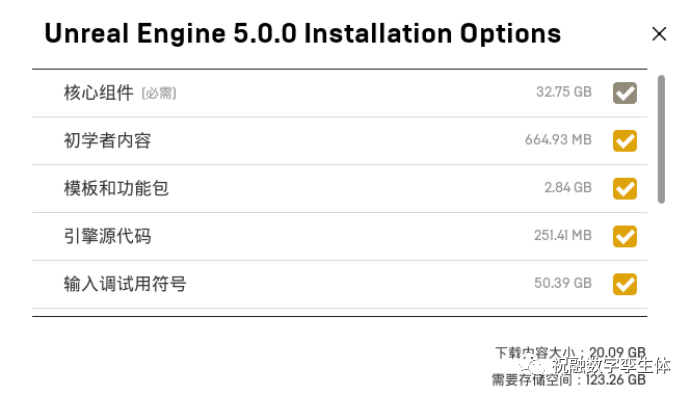Toggle the 模板和功能包 checkbox
Viewport: 693px width, 396px height.
point(624,188)
